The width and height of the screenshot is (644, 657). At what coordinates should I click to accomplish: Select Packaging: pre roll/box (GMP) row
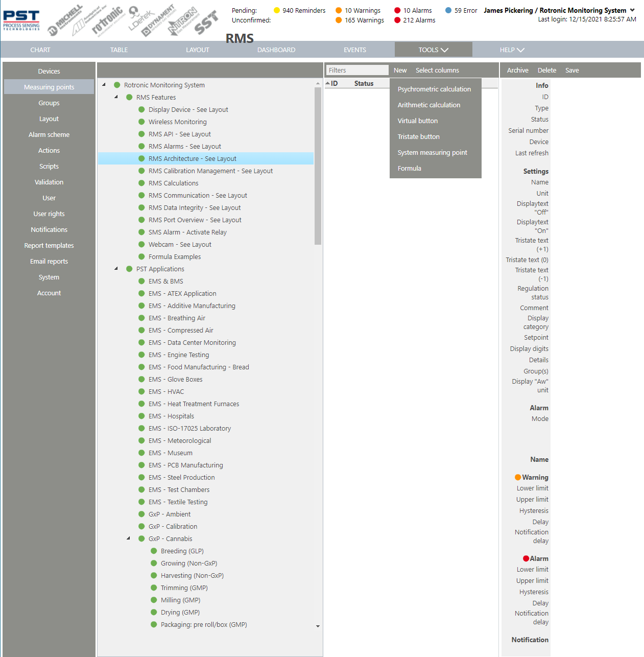click(206, 624)
